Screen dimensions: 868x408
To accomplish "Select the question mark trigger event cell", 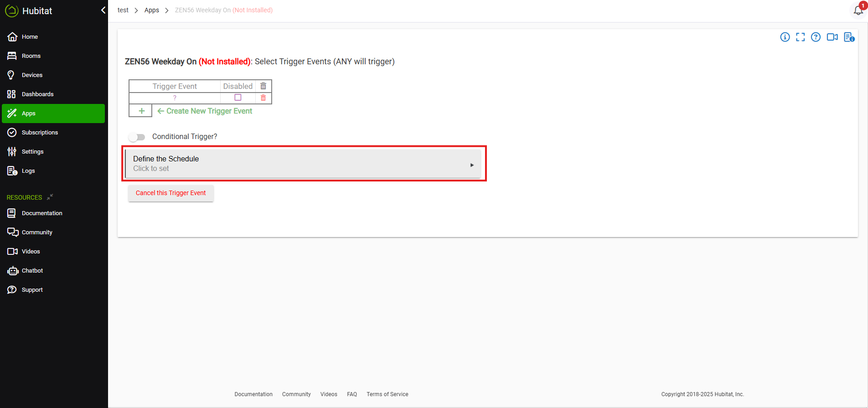I will click(x=175, y=98).
